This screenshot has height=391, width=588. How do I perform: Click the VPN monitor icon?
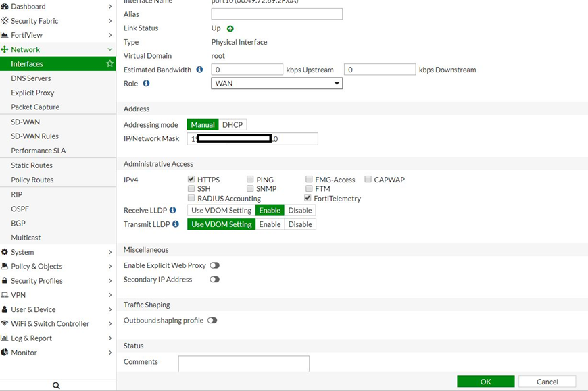[5, 295]
